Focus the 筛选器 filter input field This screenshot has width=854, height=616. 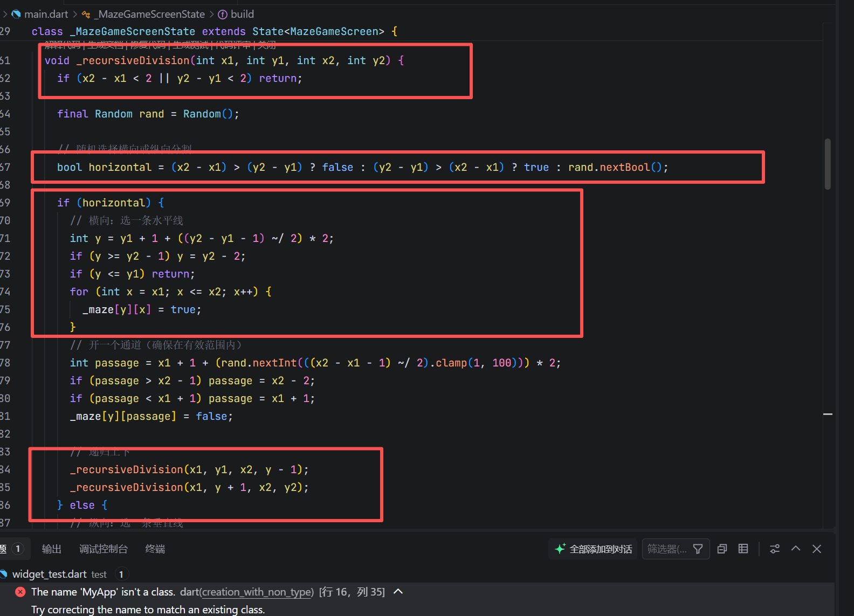pyautogui.click(x=666, y=549)
